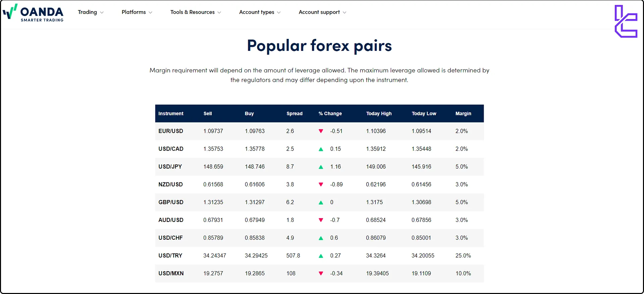Click the Sell column header
This screenshot has width=644, height=294.
(208, 114)
